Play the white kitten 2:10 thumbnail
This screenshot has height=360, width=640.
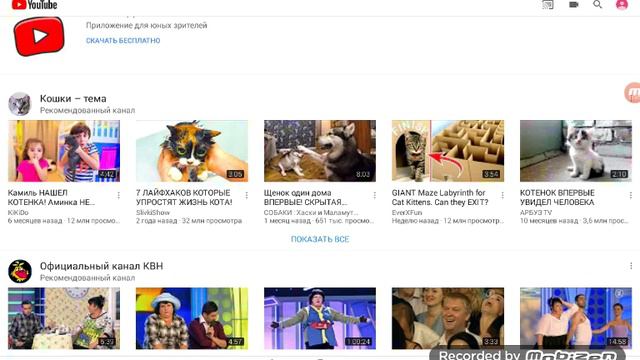576,151
